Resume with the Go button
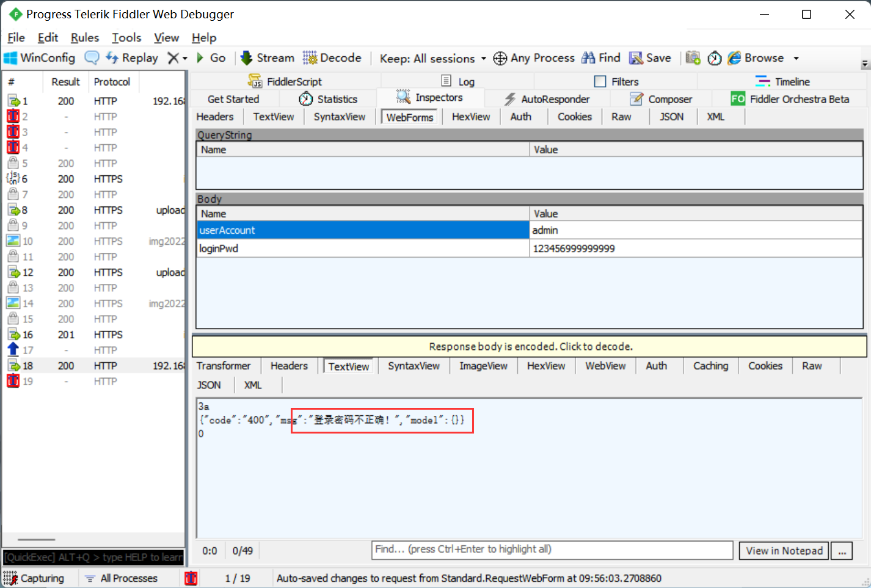871x588 pixels. pos(211,58)
